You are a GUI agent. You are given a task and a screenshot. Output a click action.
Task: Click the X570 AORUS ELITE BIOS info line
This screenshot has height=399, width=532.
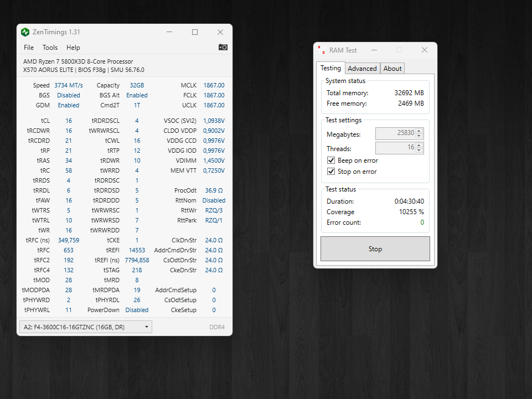coord(84,70)
